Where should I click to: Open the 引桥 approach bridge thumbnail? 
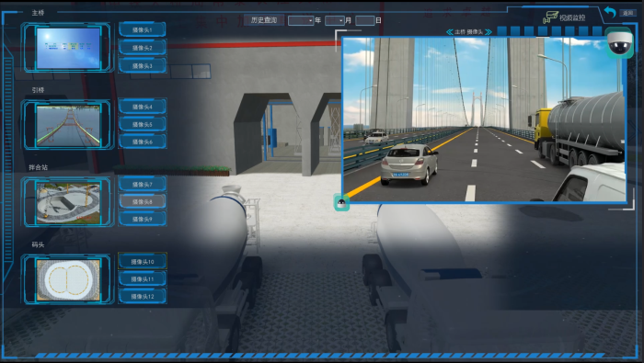coord(68,125)
